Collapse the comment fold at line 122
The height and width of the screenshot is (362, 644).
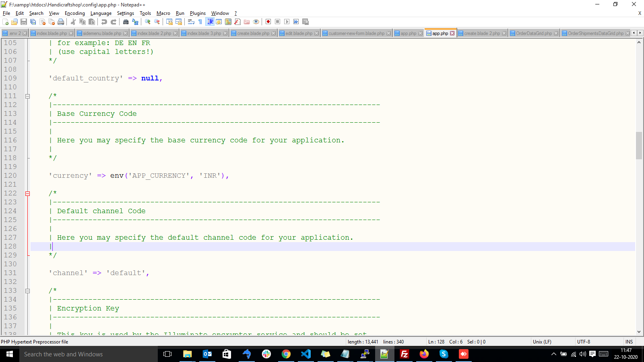click(27, 193)
